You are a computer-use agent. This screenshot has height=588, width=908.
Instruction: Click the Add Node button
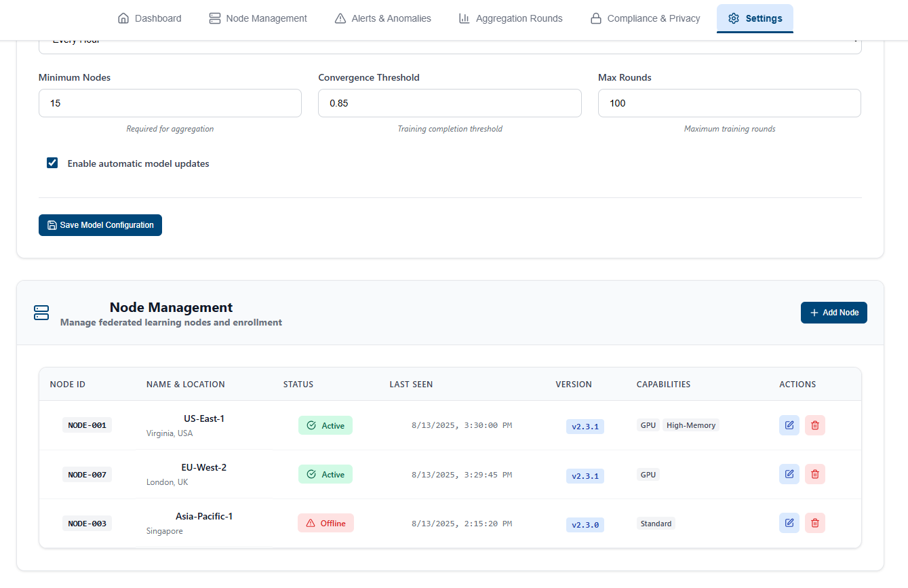click(x=833, y=312)
